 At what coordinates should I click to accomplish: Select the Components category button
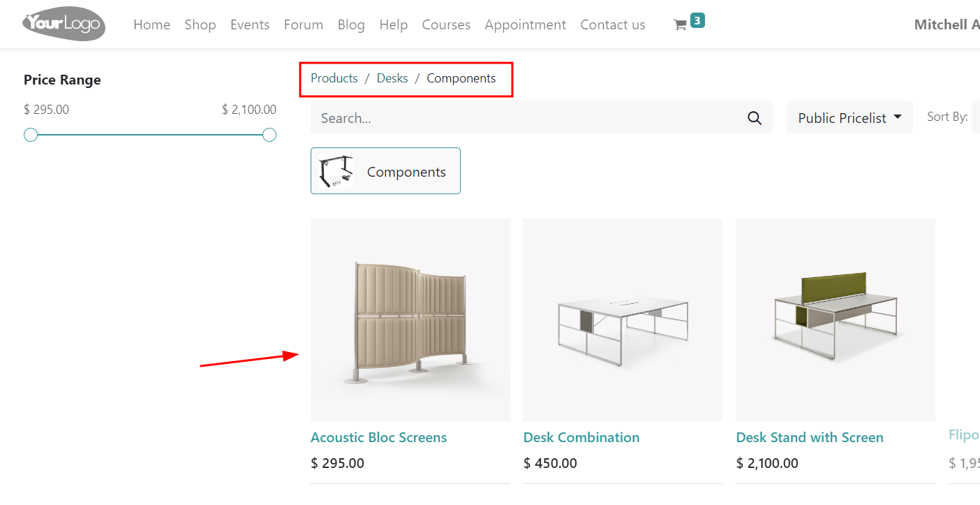(406, 172)
